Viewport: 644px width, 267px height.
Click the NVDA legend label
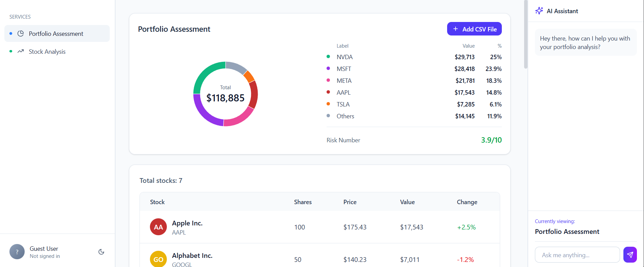[344, 57]
